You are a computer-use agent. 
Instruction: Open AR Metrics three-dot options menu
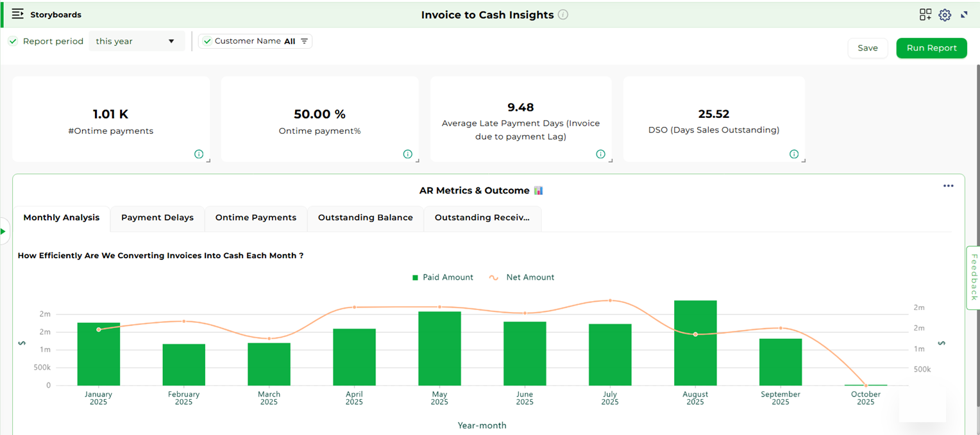pos(948,186)
